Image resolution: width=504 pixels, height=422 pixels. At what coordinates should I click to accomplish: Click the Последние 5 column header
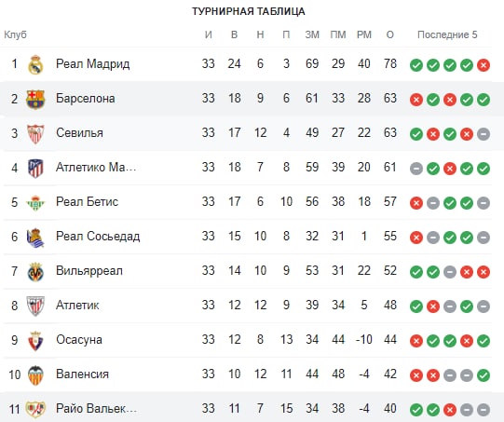click(447, 34)
